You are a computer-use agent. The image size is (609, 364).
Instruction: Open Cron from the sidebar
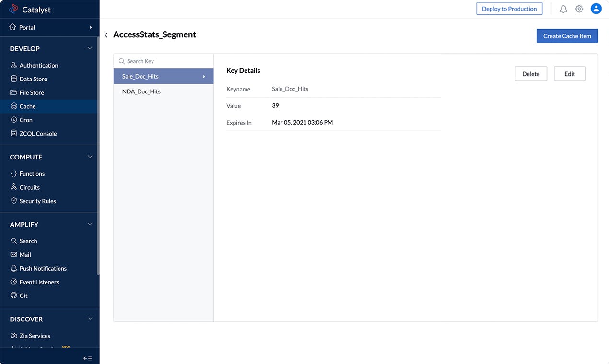[26, 120]
